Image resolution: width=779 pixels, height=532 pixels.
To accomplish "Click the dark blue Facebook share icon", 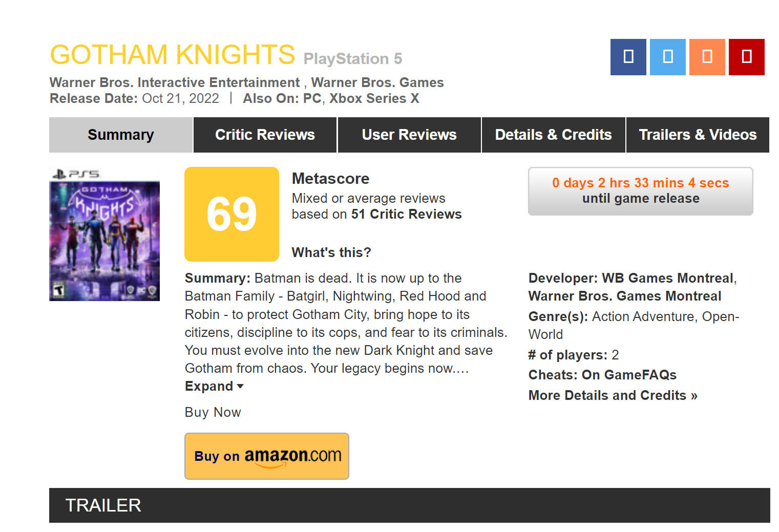I will (x=628, y=57).
